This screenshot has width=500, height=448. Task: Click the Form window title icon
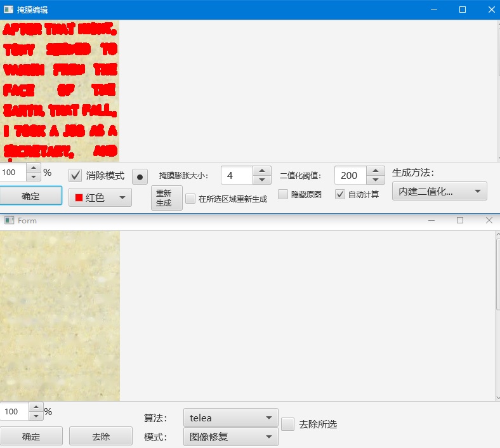(x=10, y=220)
